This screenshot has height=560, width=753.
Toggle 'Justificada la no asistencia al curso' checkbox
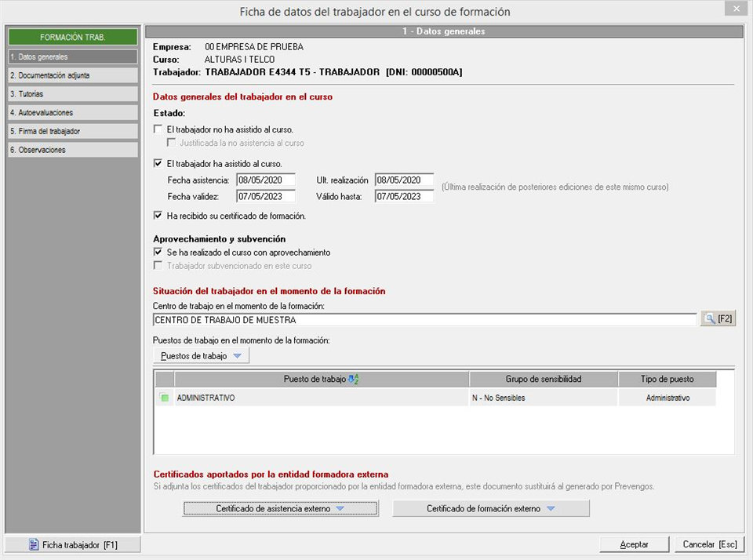point(171,143)
